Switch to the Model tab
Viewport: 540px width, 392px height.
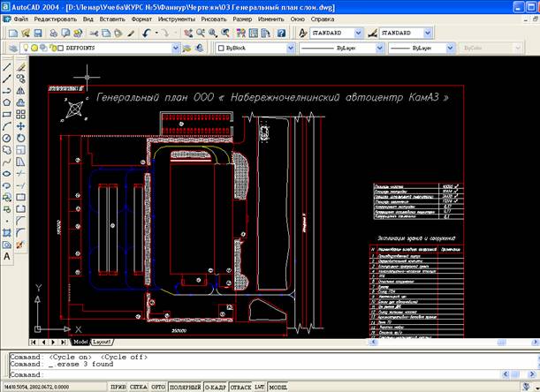[80, 342]
